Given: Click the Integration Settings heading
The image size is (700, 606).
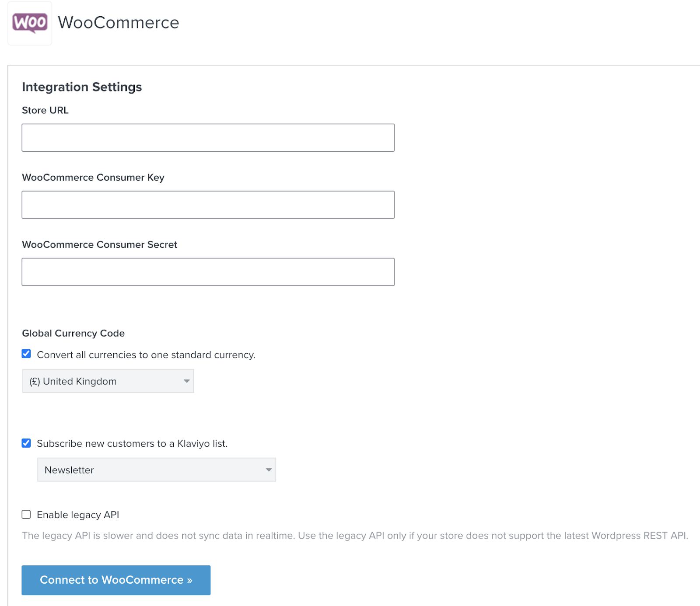Looking at the screenshot, I should point(82,87).
